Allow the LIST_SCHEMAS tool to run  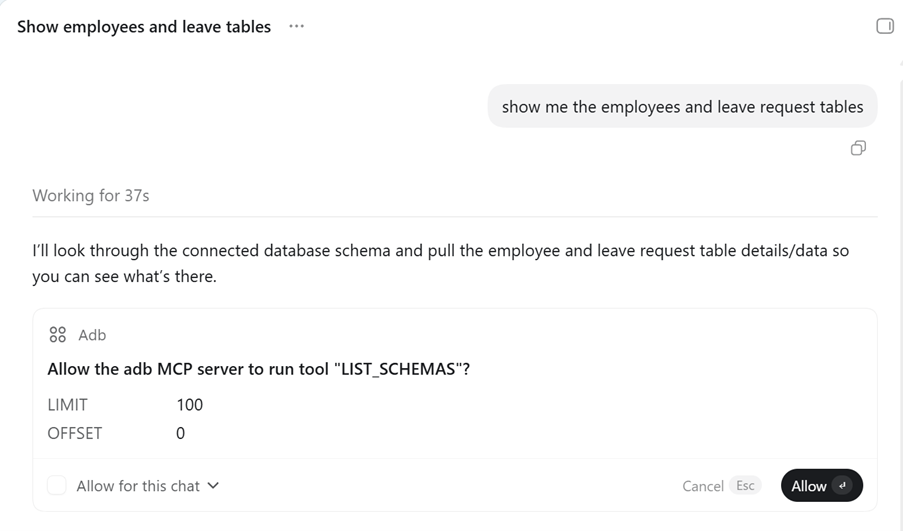pyautogui.click(x=822, y=486)
